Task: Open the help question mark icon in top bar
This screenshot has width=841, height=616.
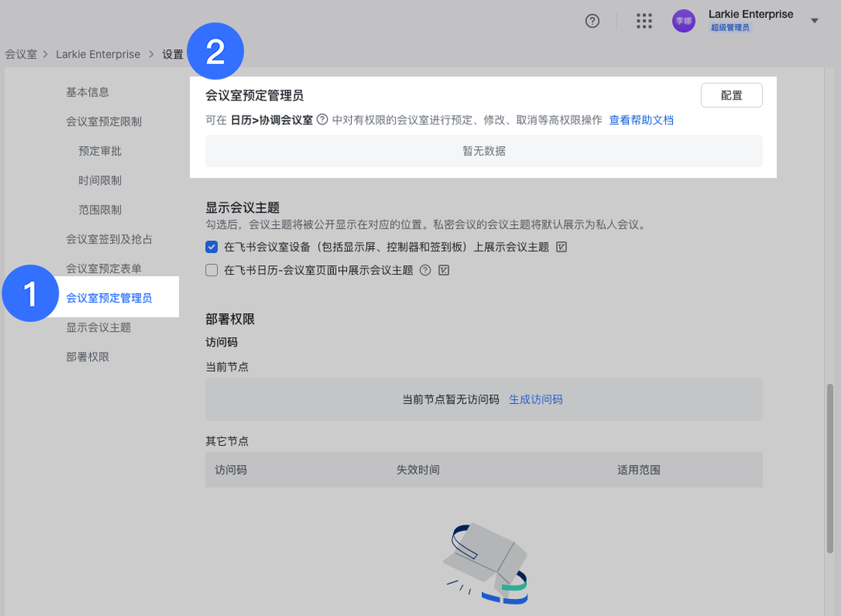Action: coord(592,21)
